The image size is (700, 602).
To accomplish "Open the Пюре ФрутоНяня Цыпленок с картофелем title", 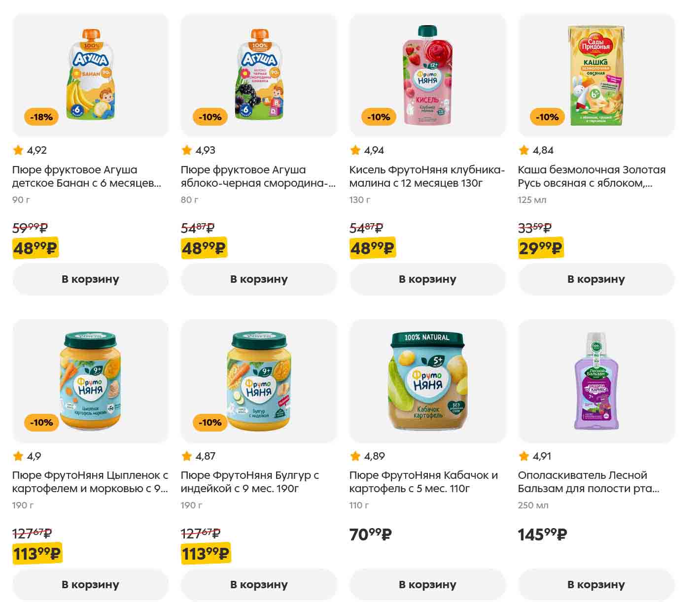I will [90, 482].
